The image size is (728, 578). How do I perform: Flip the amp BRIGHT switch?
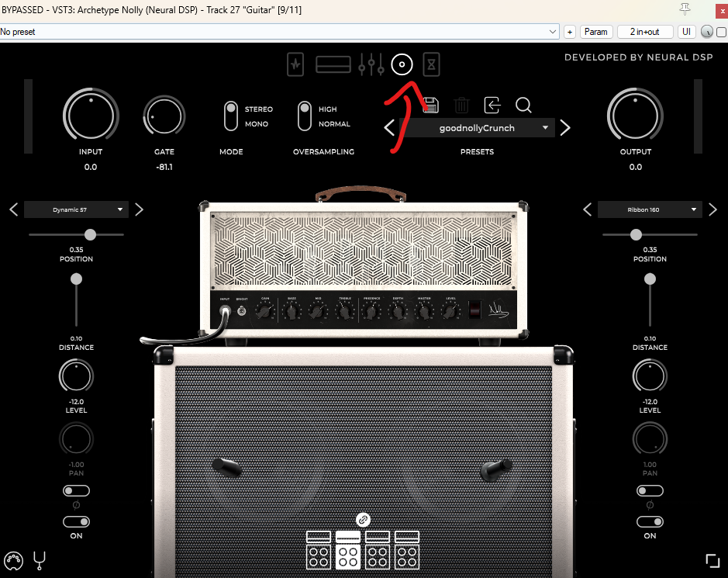coord(241,311)
